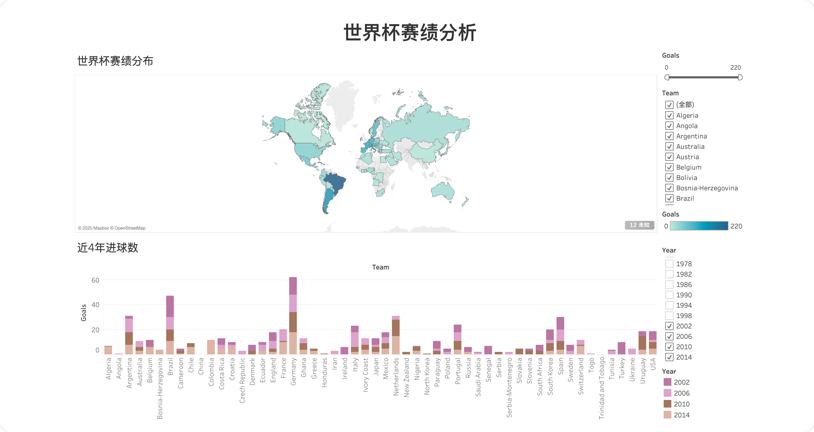Select Australia on the world map
Image resolution: width=814 pixels, height=432 pixels.
coord(441,190)
